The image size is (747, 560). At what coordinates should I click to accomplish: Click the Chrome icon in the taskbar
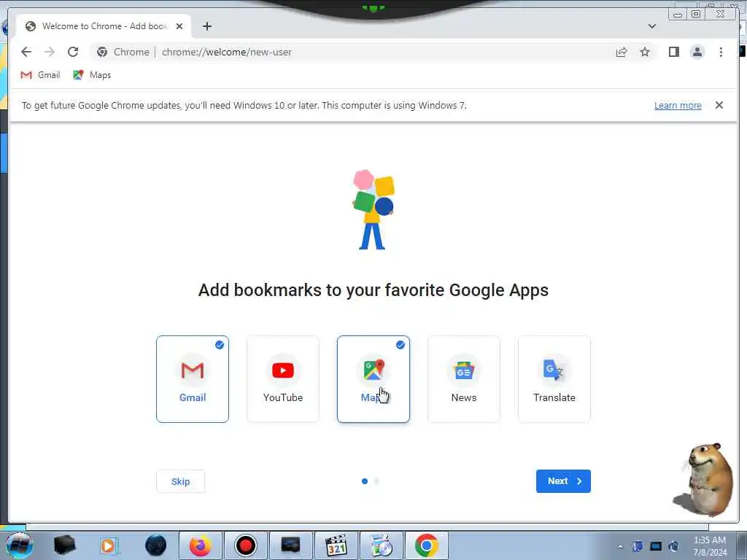pyautogui.click(x=426, y=545)
